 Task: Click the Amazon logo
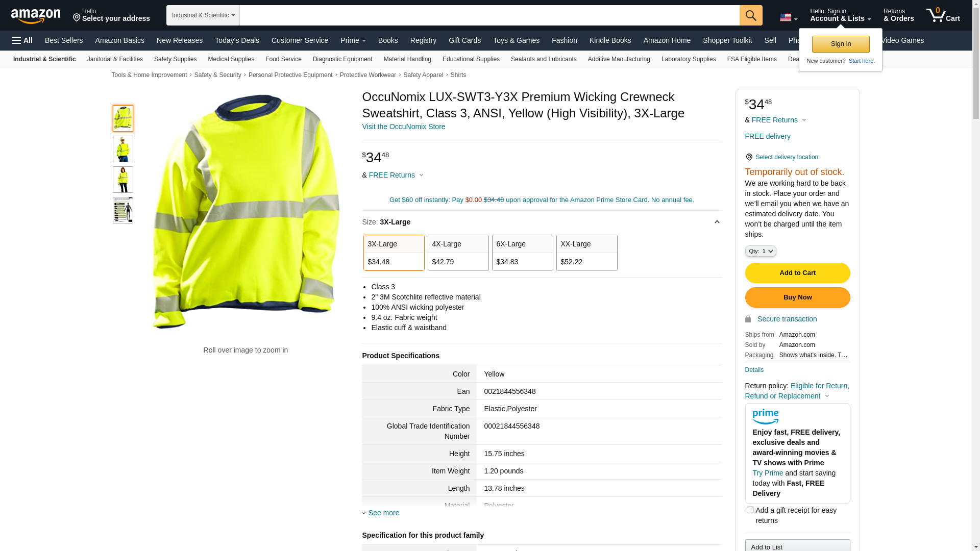36,16
